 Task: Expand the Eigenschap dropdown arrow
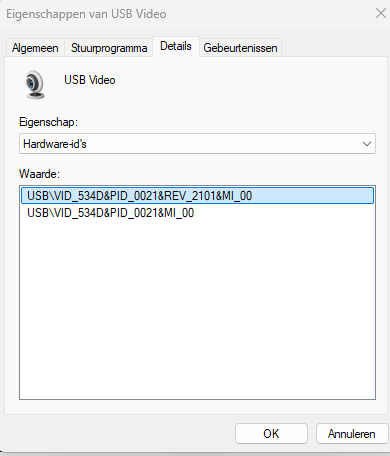[367, 144]
